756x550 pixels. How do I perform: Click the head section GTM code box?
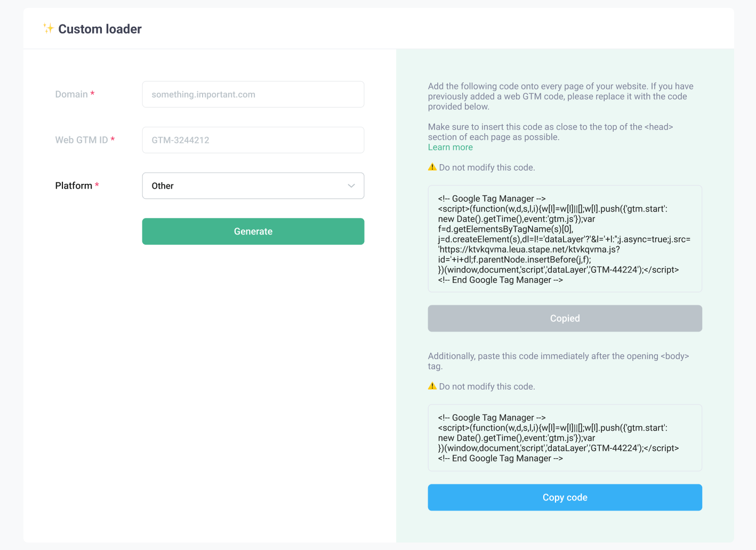(x=565, y=239)
